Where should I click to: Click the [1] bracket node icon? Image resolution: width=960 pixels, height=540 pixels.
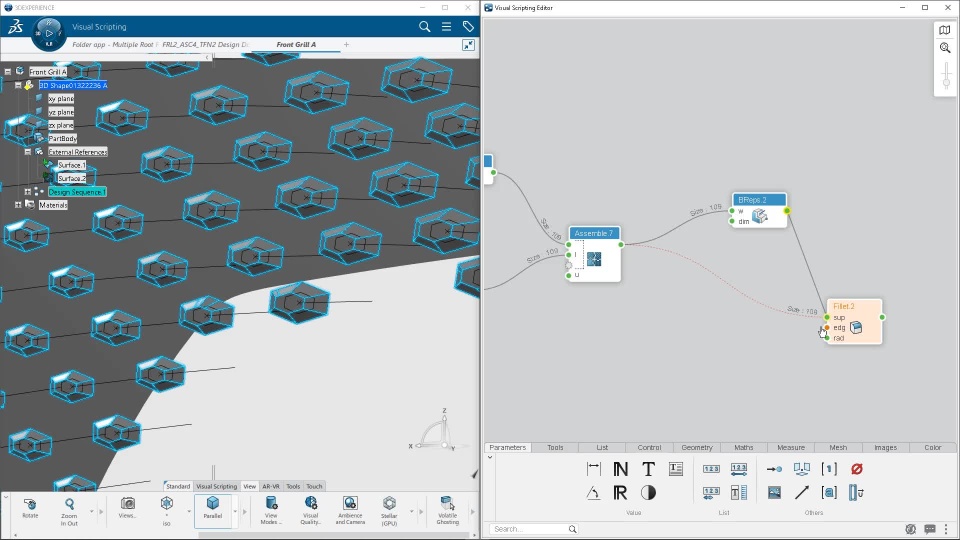point(829,469)
